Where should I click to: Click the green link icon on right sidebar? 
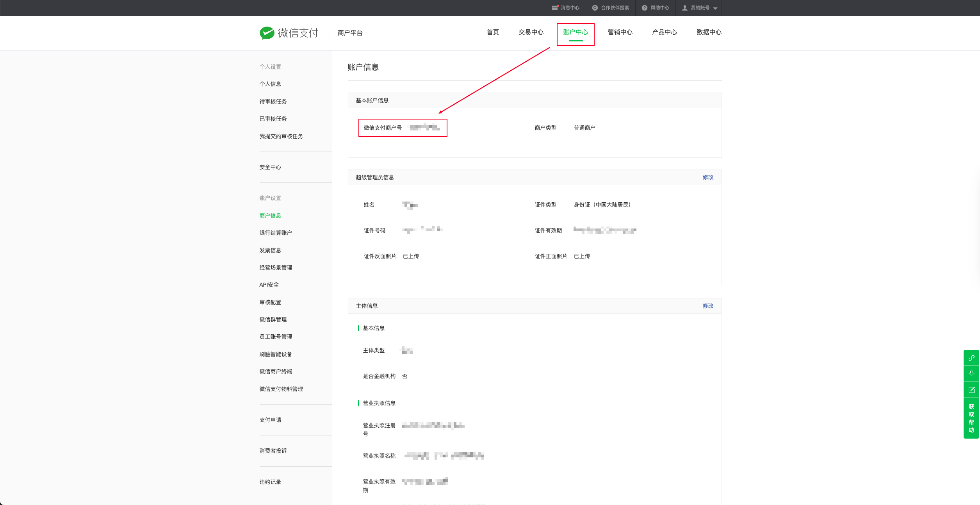971,358
